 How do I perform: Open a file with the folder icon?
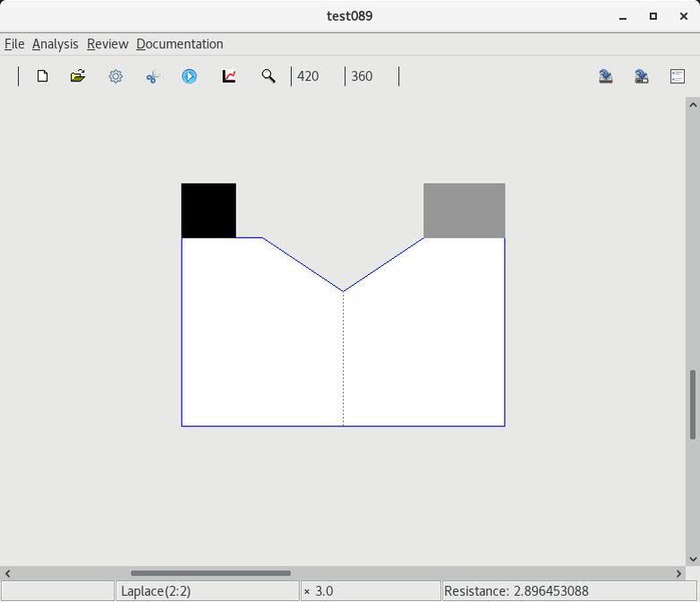coord(78,76)
